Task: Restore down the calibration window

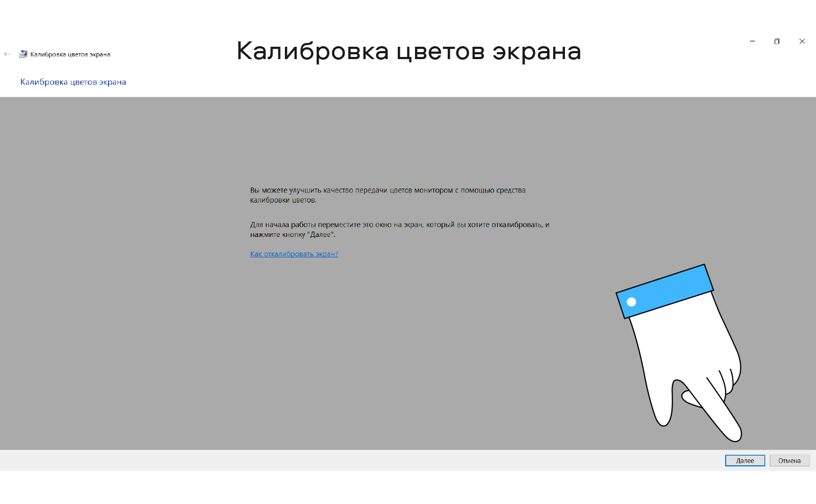Action: pyautogui.click(x=777, y=41)
